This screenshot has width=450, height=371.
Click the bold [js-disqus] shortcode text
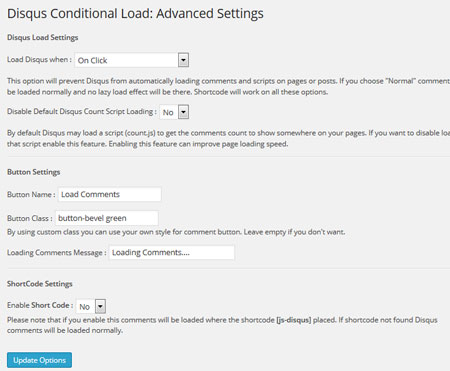294,320
